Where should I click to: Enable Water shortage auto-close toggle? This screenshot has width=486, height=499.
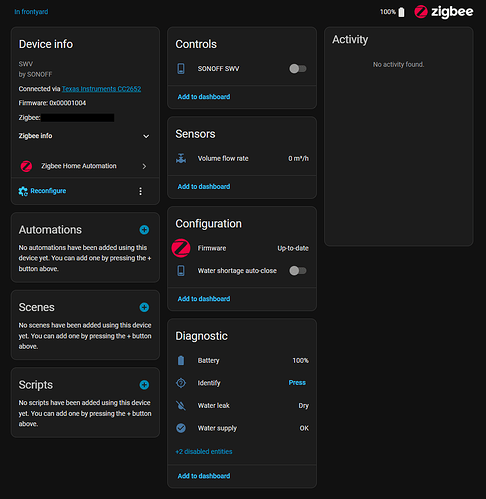(x=298, y=271)
